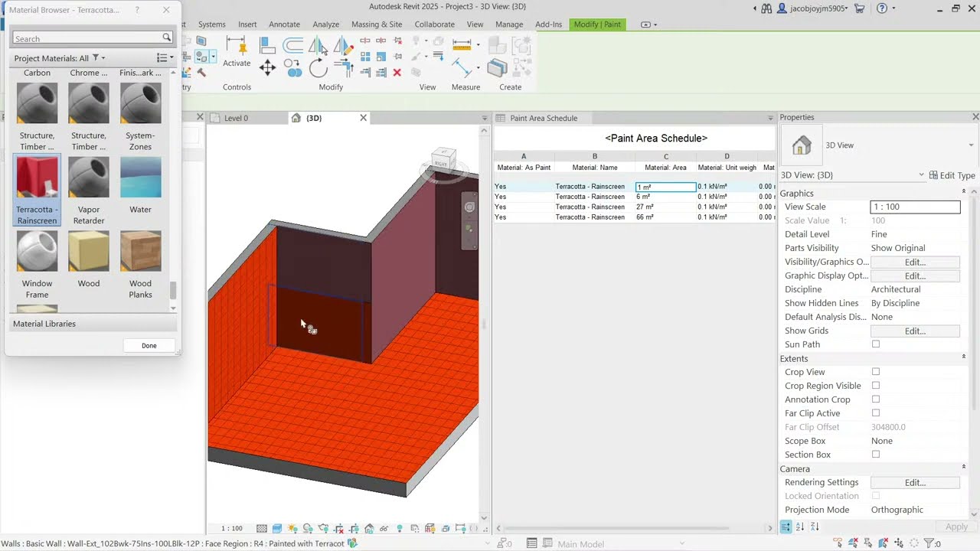Image resolution: width=980 pixels, height=551 pixels.
Task: Select the Wood material swatch
Action: (x=89, y=252)
